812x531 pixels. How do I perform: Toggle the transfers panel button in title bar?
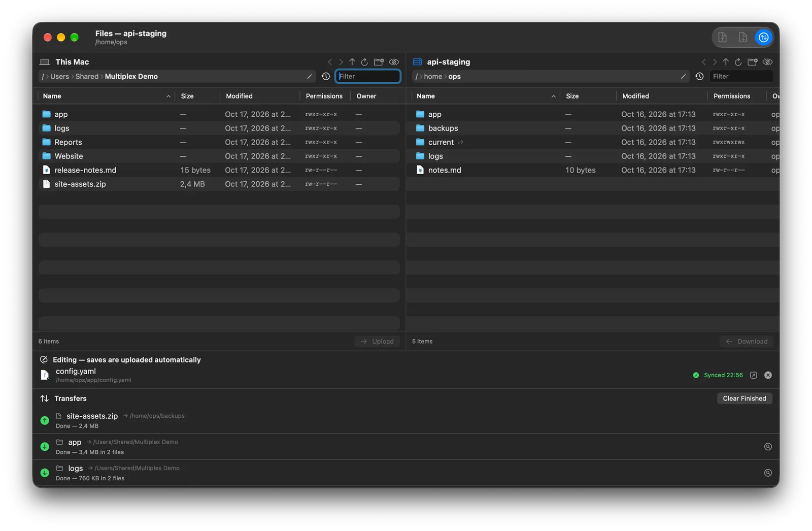pyautogui.click(x=763, y=37)
